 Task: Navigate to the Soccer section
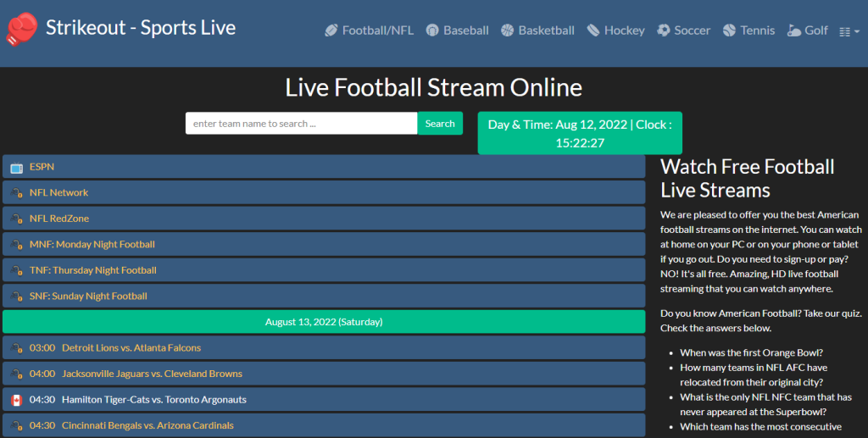click(x=692, y=30)
